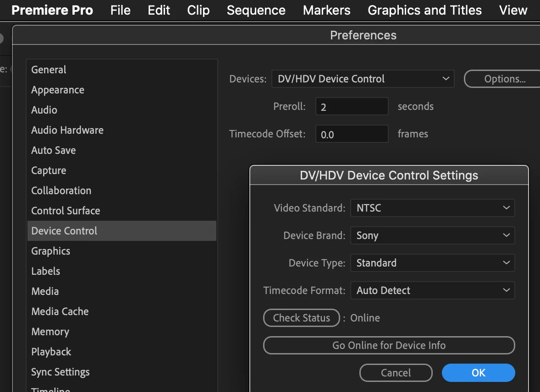The height and width of the screenshot is (392, 540).
Task: Click the DV/HDV Device Control Settings title bar
Action: click(389, 175)
